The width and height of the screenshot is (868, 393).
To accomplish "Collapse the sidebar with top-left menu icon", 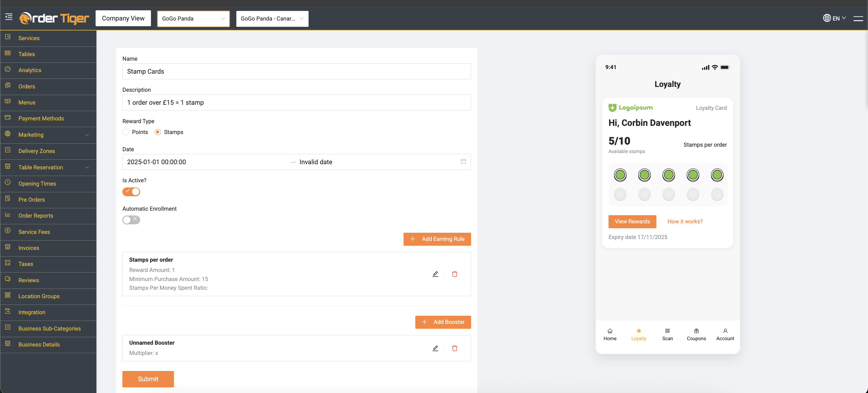I will click(x=9, y=17).
